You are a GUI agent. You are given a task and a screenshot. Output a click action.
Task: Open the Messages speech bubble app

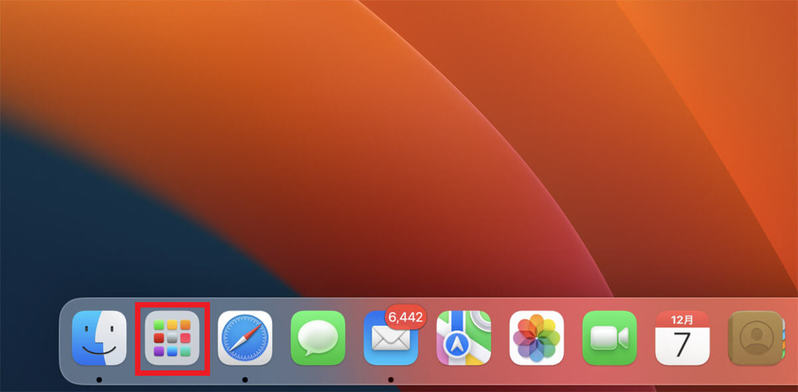(x=318, y=338)
